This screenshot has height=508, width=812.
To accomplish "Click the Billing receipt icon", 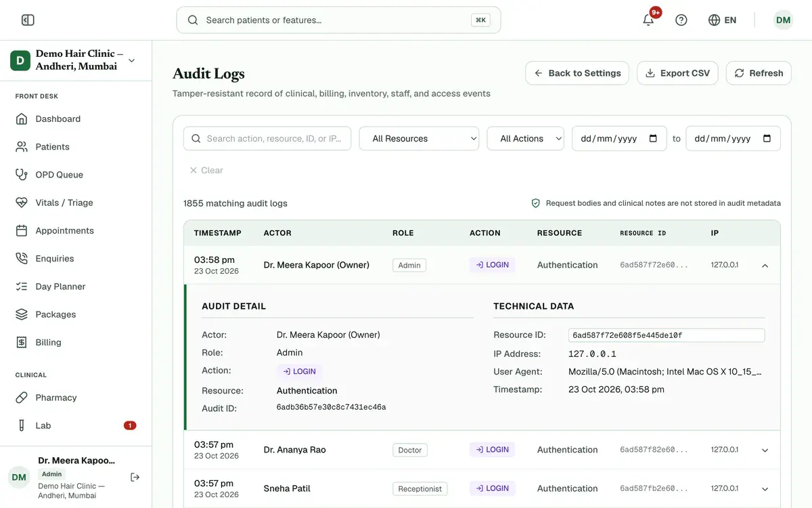I will tap(22, 343).
